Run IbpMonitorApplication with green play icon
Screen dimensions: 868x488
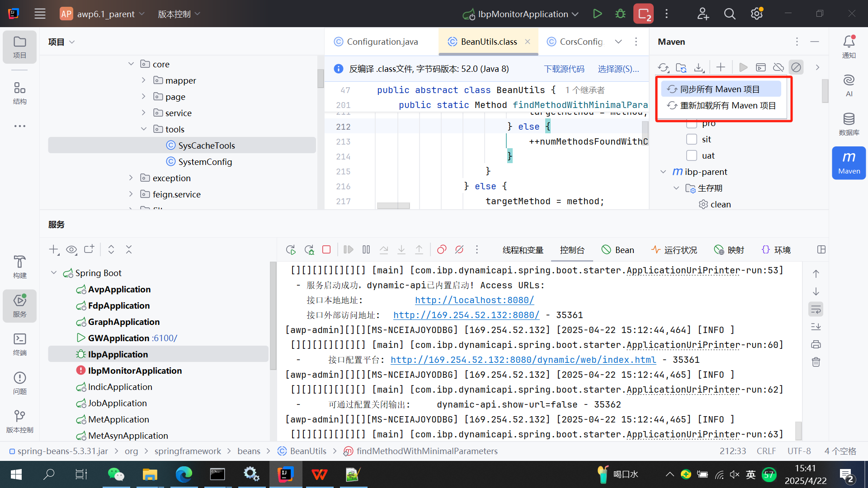(597, 14)
